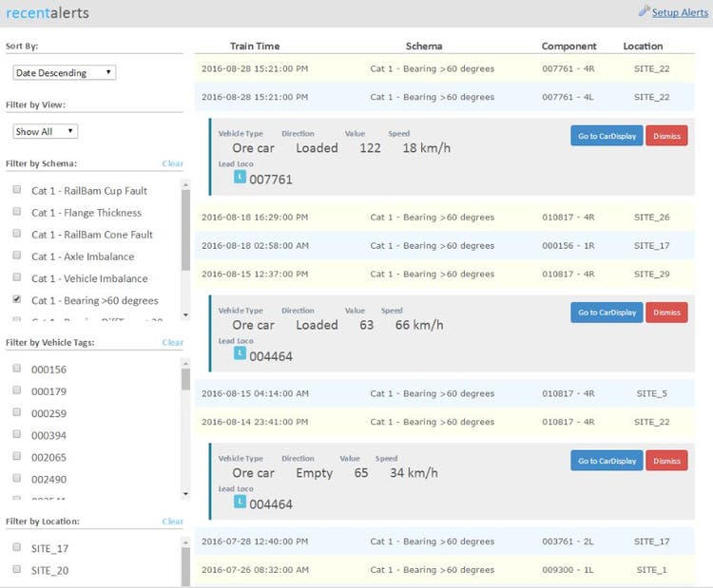Clear the location filter
Viewport: 713px width, 588px height.
point(172,522)
